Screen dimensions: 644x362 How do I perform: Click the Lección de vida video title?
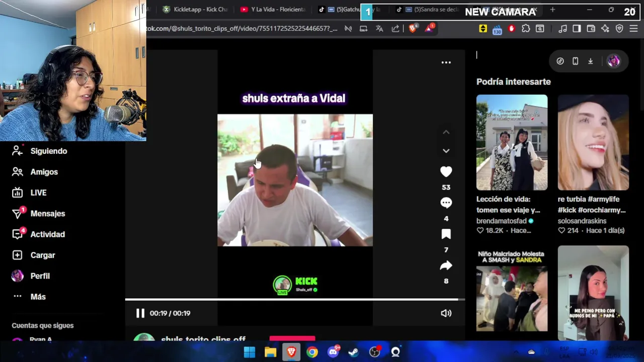[508, 205]
